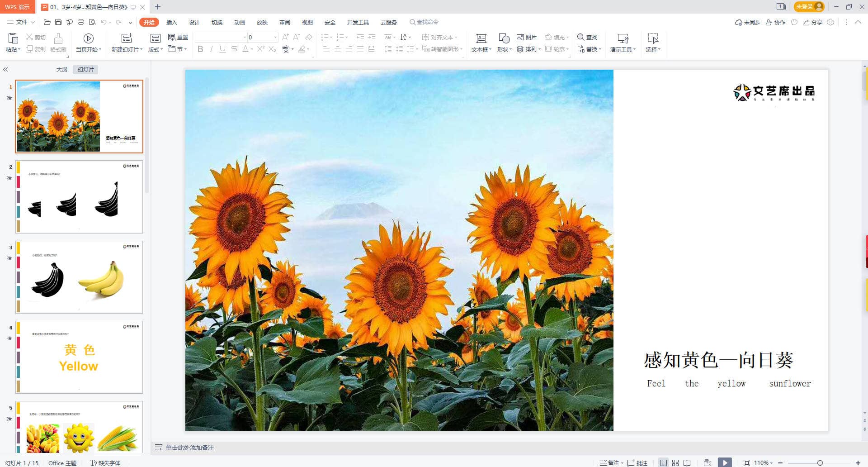Increase the paragraph indent
868x467 pixels.
pos(372,37)
